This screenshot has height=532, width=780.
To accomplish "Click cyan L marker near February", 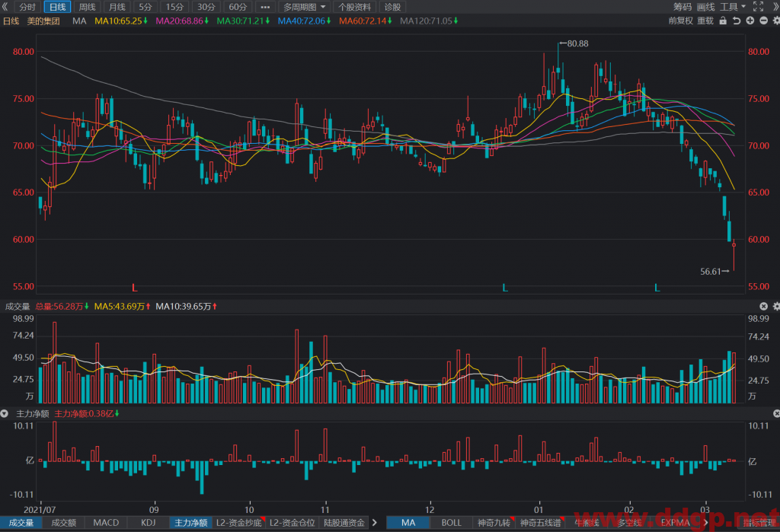I will coord(657,288).
